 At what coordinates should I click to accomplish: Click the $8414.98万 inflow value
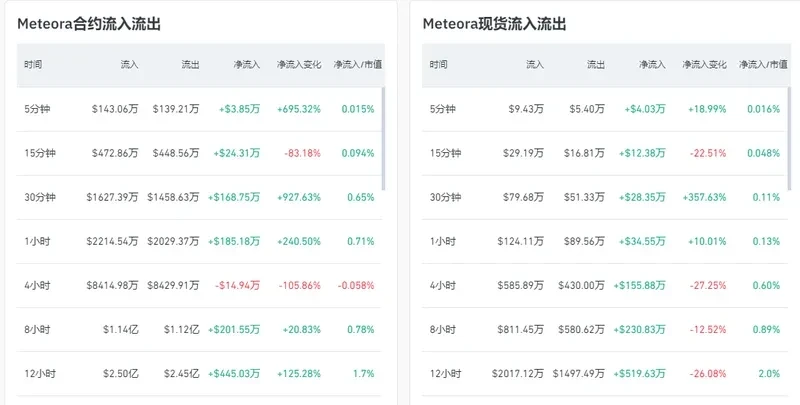(112, 286)
